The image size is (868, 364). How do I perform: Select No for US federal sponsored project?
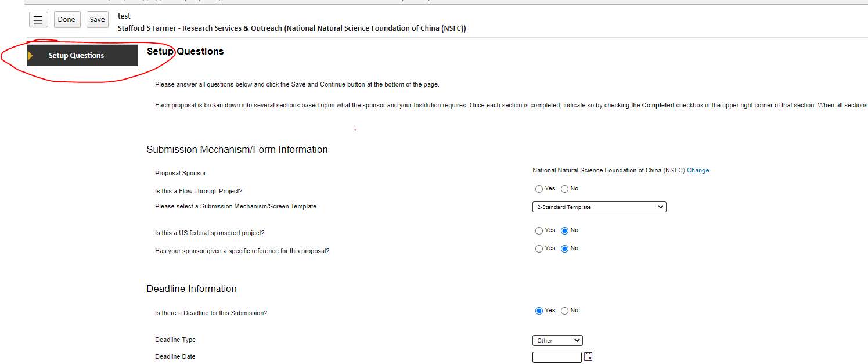564,230
